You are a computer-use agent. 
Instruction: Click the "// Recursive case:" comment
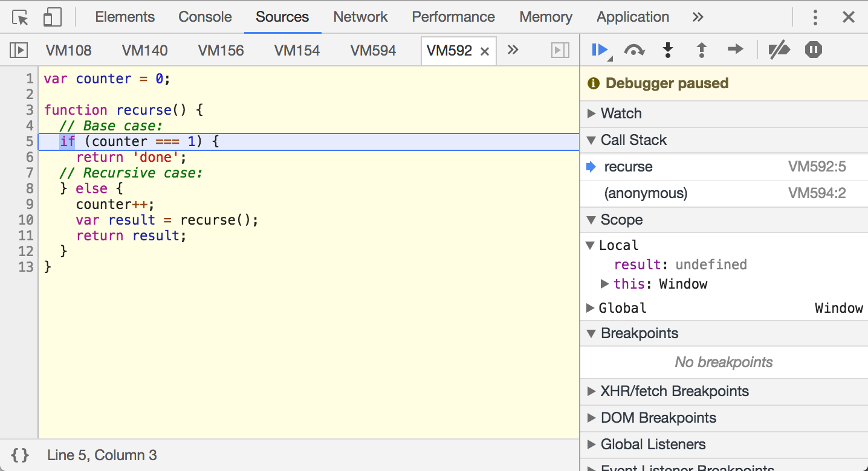(131, 173)
